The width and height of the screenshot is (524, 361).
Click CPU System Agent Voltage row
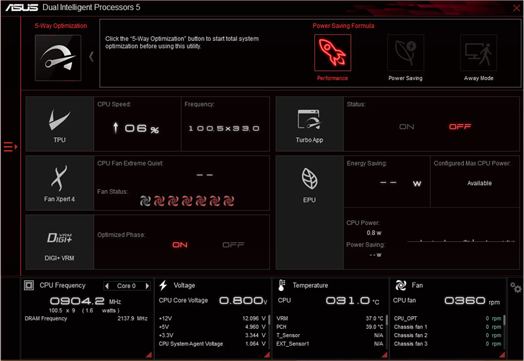[x=213, y=344]
